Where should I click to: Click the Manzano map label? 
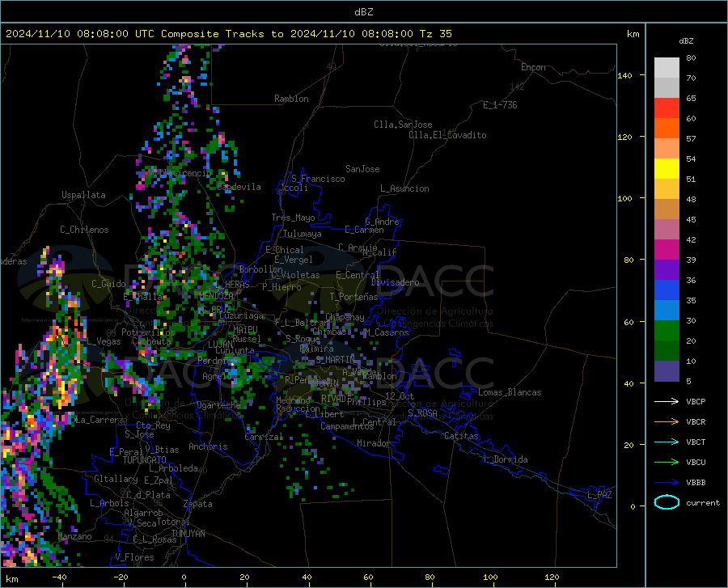[74, 536]
